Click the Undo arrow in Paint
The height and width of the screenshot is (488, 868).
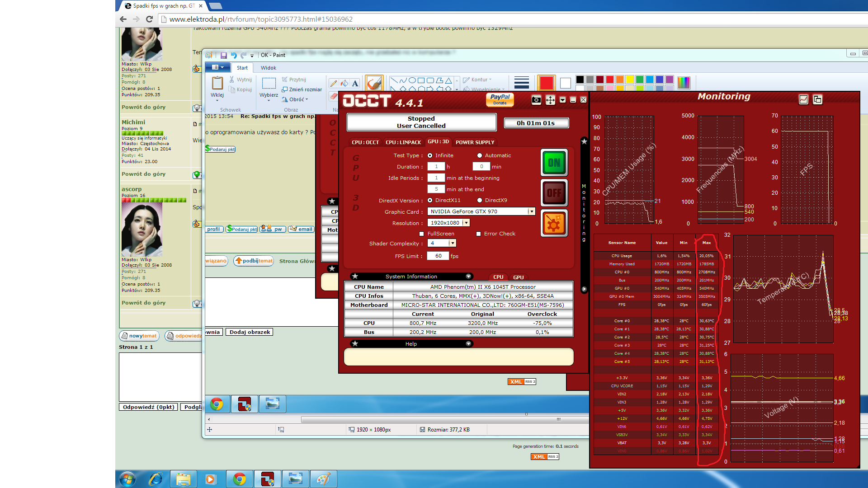click(234, 55)
